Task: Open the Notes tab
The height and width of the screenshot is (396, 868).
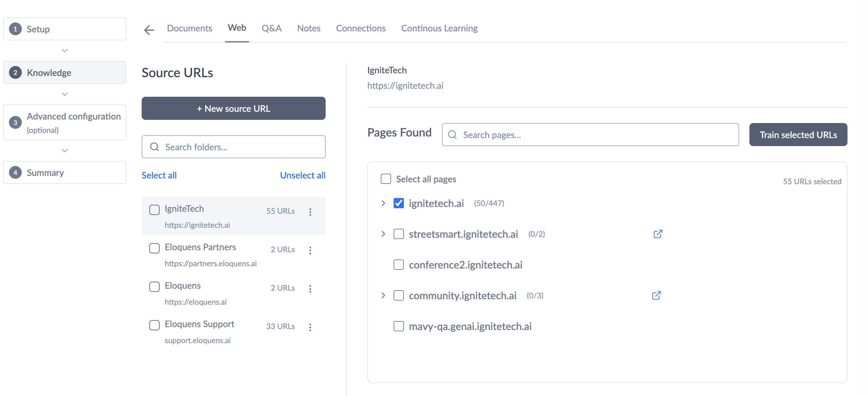Action: (x=309, y=28)
